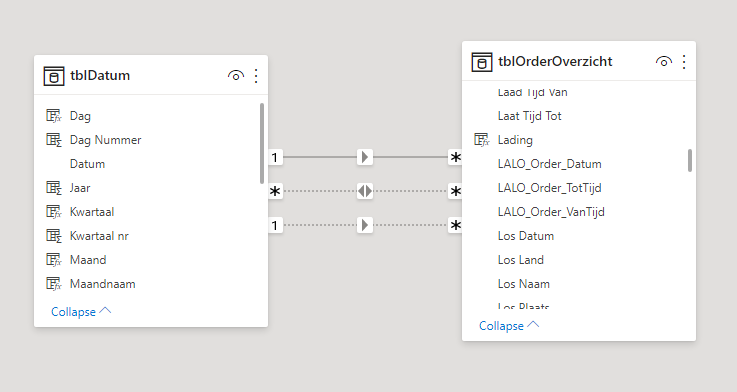Viewport: 737px width, 392px height.
Task: Select the Kwartaal nr field
Action: tap(99, 235)
